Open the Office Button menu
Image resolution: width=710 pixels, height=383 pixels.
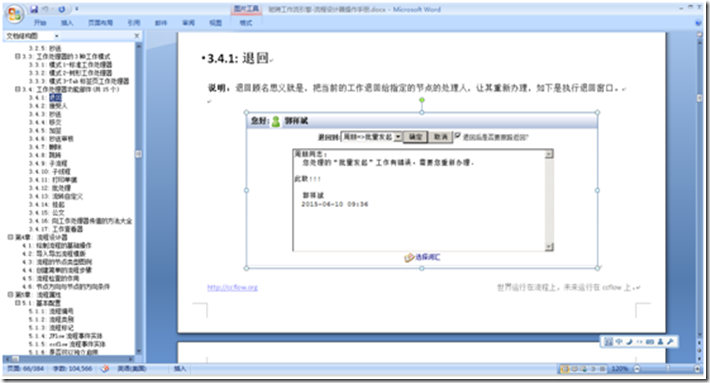[x=14, y=14]
